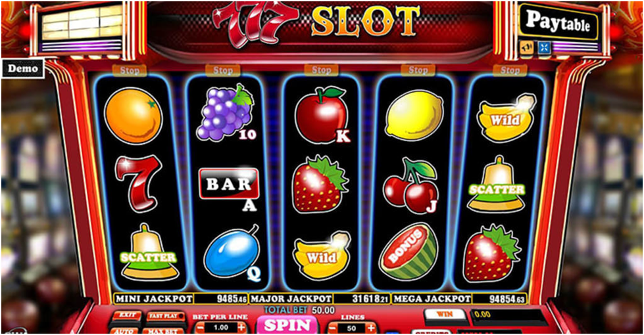Hit the pink SPIN button
This screenshot has height=335, width=644.
point(287,325)
